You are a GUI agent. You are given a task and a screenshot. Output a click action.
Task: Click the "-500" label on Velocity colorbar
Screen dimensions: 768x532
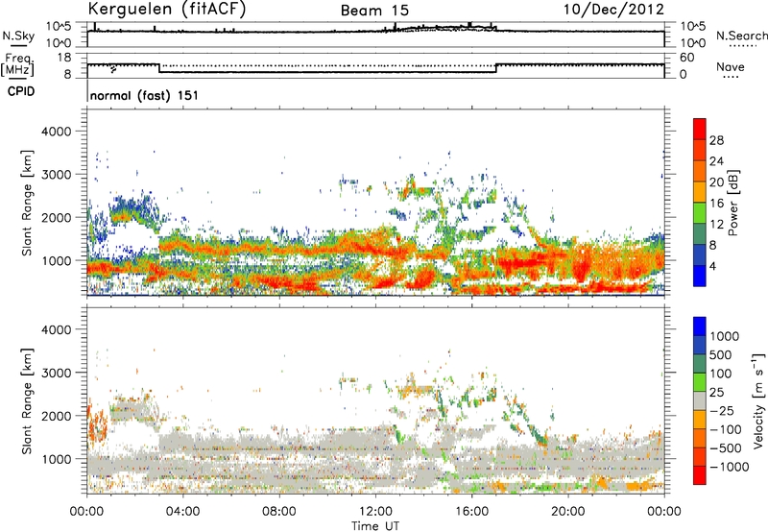(726, 448)
